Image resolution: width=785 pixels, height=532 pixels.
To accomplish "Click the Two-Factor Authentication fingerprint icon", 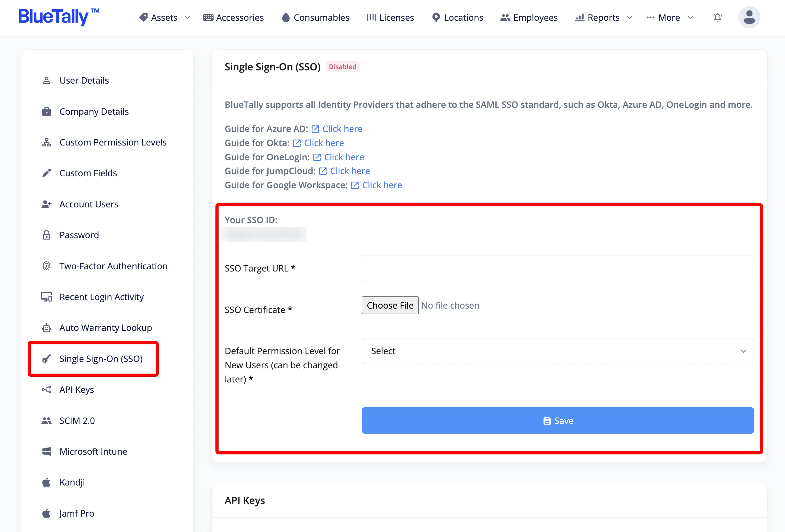I will 47,266.
